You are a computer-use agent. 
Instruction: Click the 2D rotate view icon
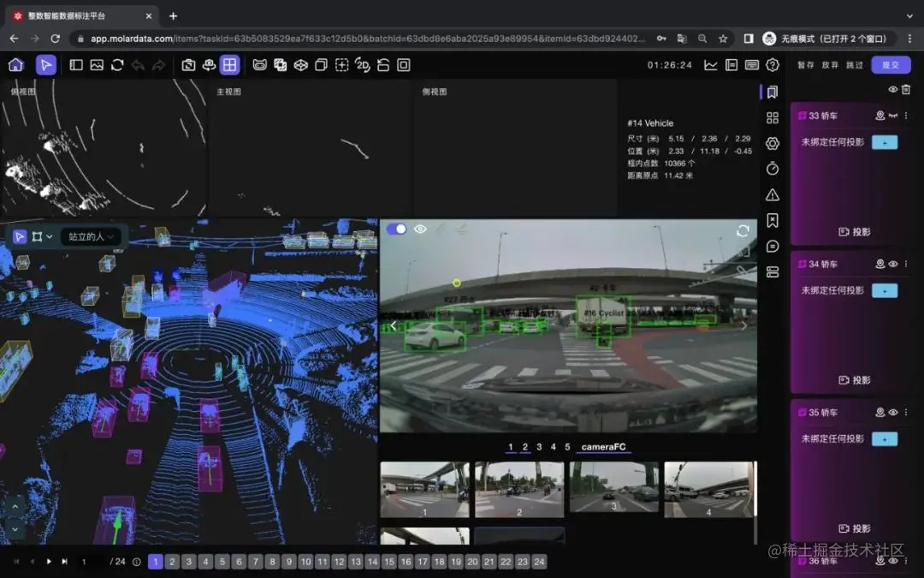(x=363, y=65)
